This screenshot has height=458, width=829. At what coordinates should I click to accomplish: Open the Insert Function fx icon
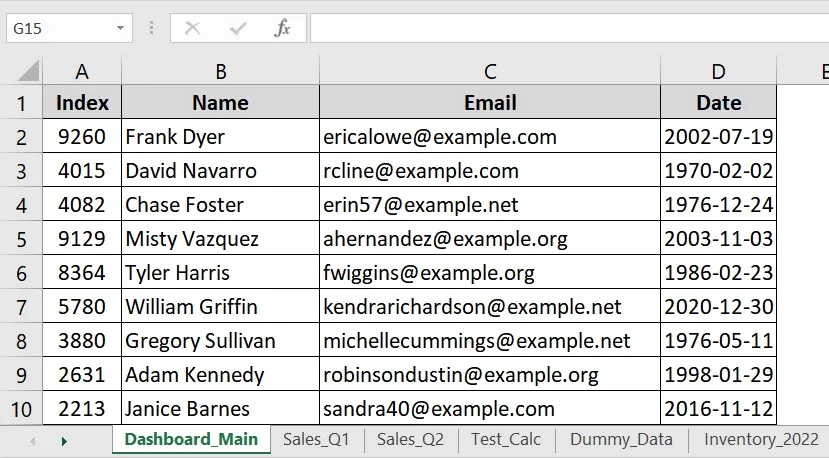[x=282, y=28]
